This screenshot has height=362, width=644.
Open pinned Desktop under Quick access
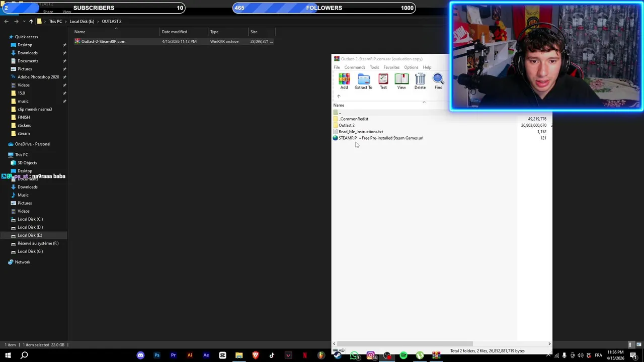[x=25, y=45]
